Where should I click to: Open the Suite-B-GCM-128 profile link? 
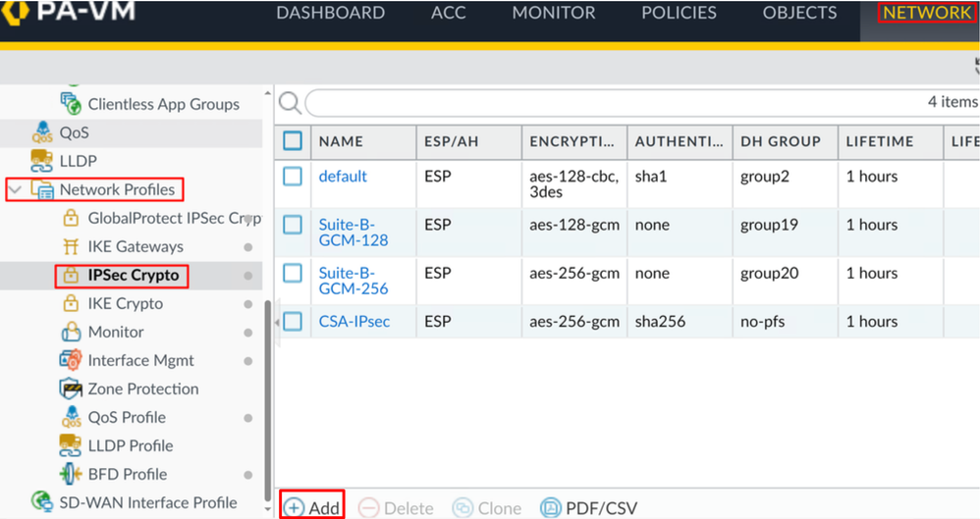pos(354,233)
